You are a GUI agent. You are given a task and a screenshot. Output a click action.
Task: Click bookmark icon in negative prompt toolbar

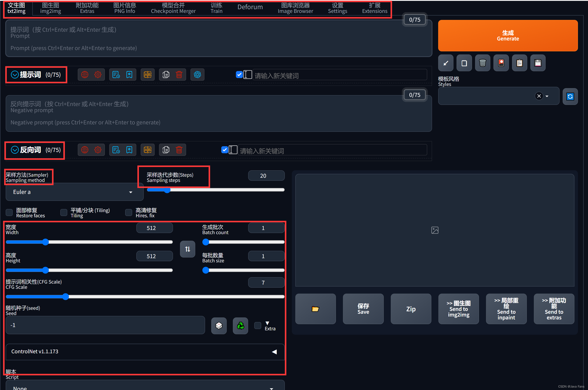coord(129,150)
